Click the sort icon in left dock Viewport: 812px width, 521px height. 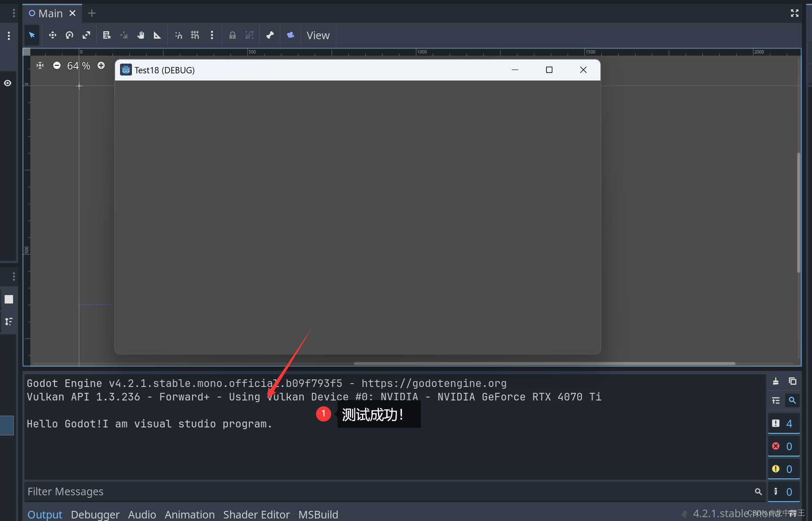[9, 322]
